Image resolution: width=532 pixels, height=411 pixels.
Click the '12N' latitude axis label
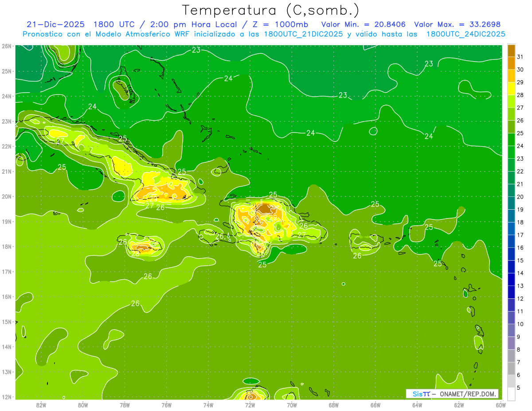[7, 397]
